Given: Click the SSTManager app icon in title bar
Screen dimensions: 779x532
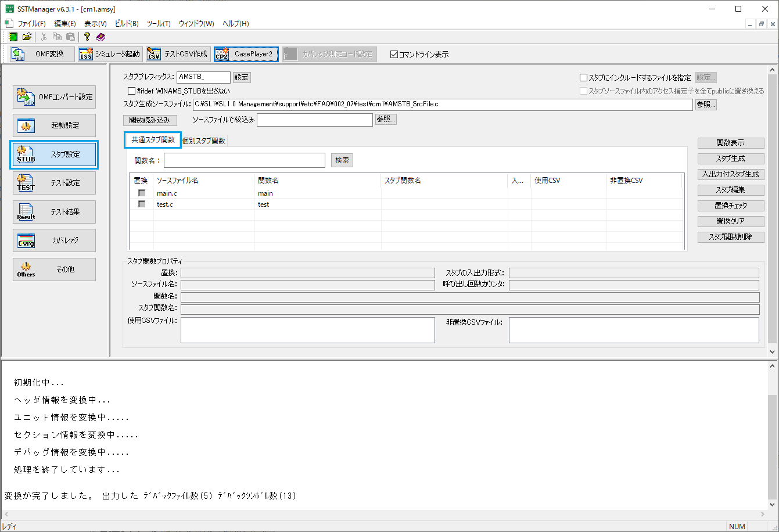Looking at the screenshot, I should point(9,9).
